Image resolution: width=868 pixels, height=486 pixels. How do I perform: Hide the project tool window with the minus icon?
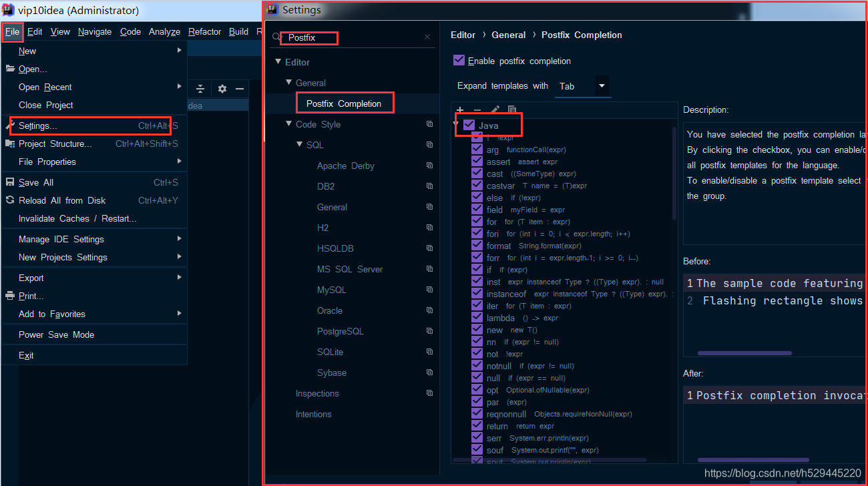pos(240,89)
